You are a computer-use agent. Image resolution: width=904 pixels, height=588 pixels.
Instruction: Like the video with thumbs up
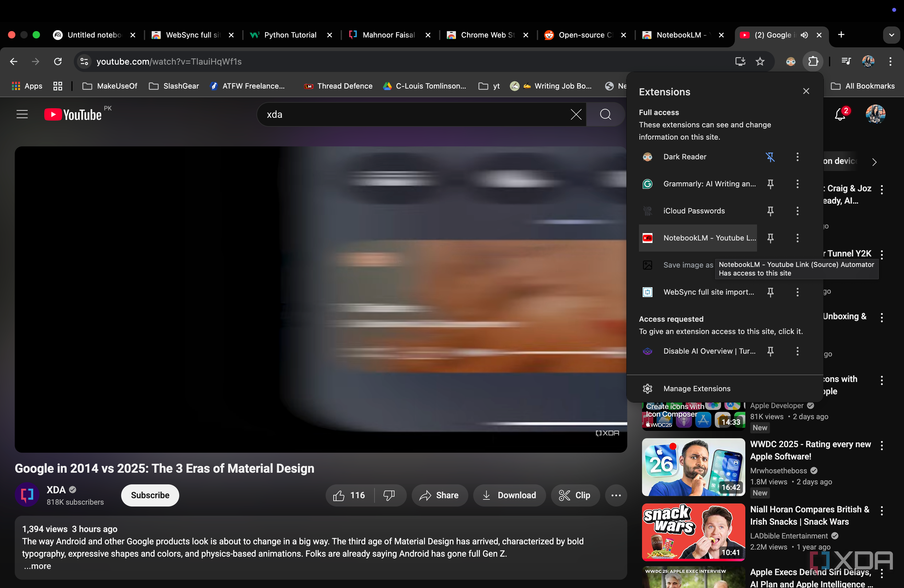(349, 495)
